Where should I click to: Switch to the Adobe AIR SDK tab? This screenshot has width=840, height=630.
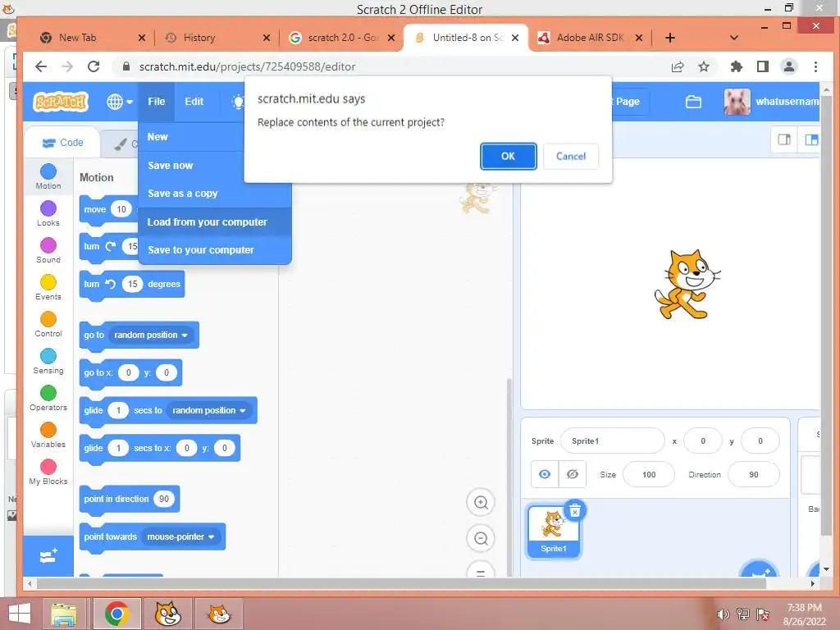[591, 38]
